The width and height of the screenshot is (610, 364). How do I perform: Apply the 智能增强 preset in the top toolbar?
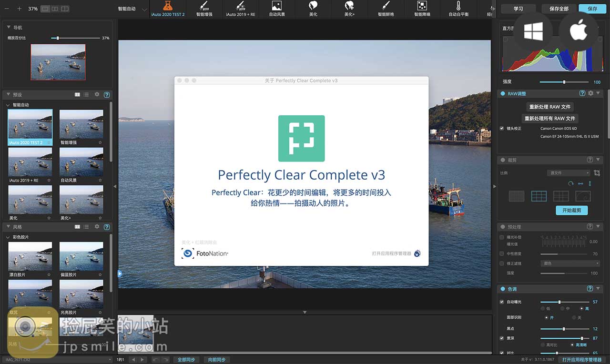(x=204, y=9)
